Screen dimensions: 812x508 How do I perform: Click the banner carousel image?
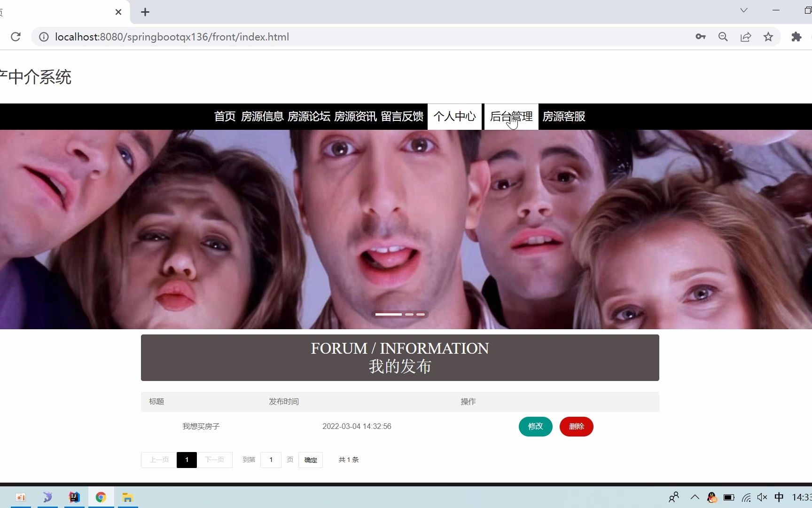pos(406,230)
